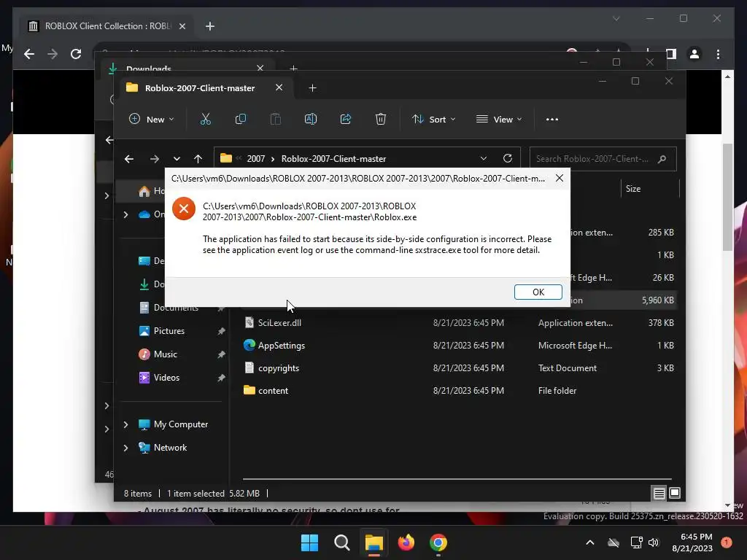
Task: Click the Copy icon in toolbar
Action: click(241, 119)
